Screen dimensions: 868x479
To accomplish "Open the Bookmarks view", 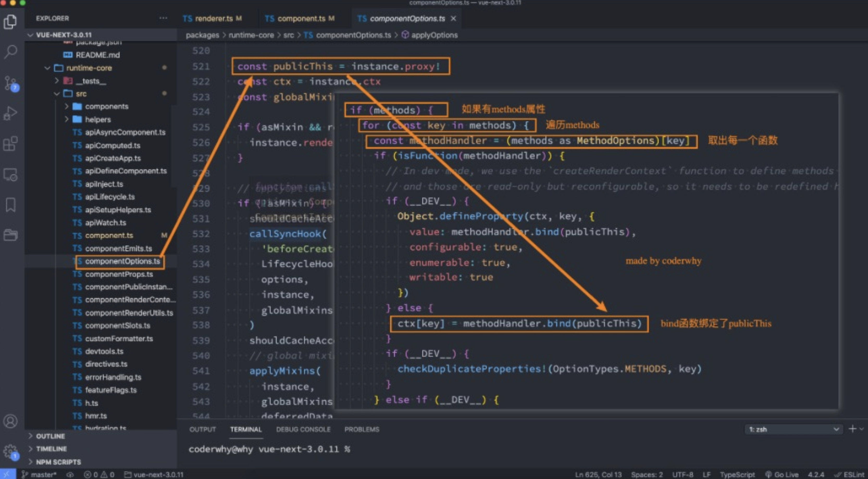I will pos(10,205).
